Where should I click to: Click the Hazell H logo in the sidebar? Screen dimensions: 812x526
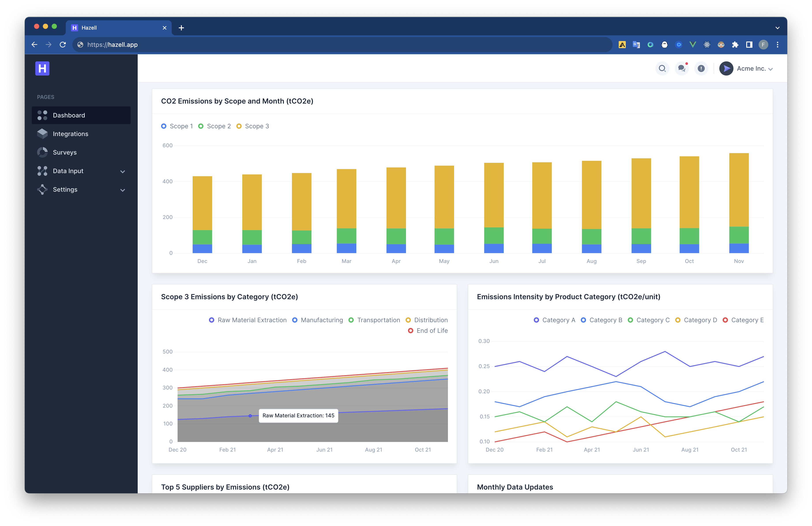click(42, 69)
